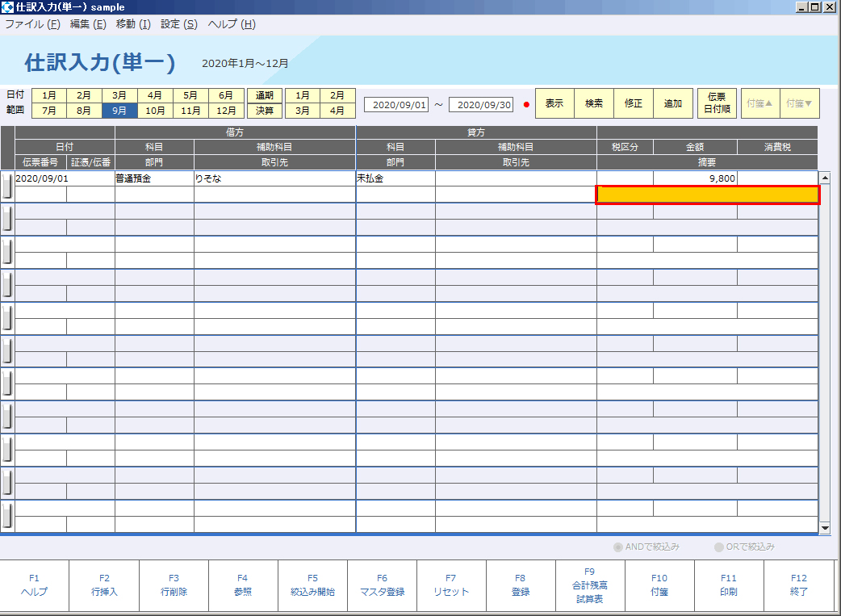Click the app icon in the title bar
The image size is (841, 616).
7,7
